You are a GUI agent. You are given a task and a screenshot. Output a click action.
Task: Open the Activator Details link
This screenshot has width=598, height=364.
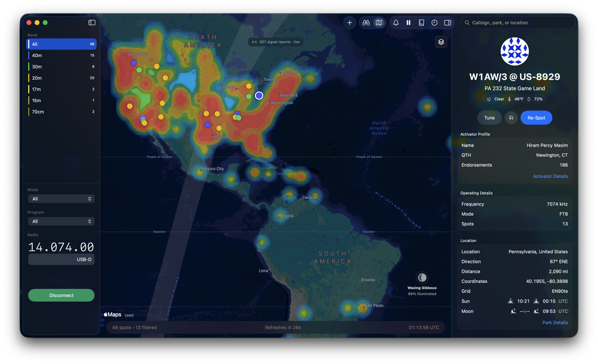[550, 176]
